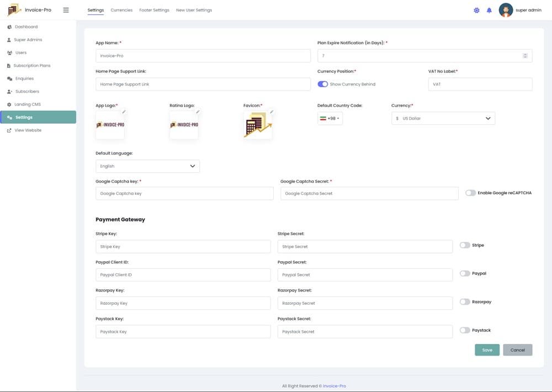Image resolution: width=552 pixels, height=392 pixels.
Task: Toggle the Show Currency Behind switch
Action: click(323, 84)
